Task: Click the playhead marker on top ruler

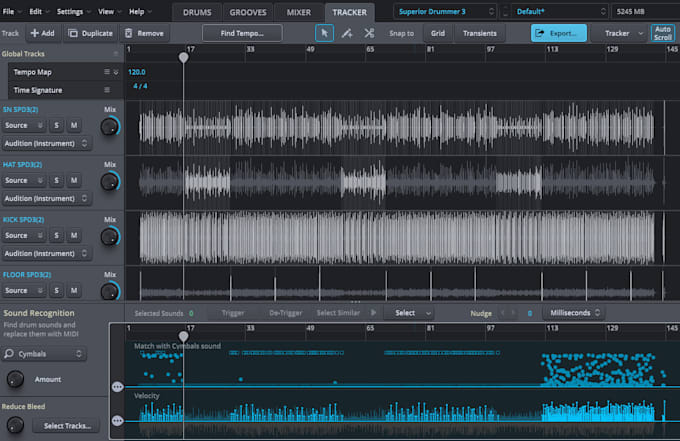Action: pos(183,57)
